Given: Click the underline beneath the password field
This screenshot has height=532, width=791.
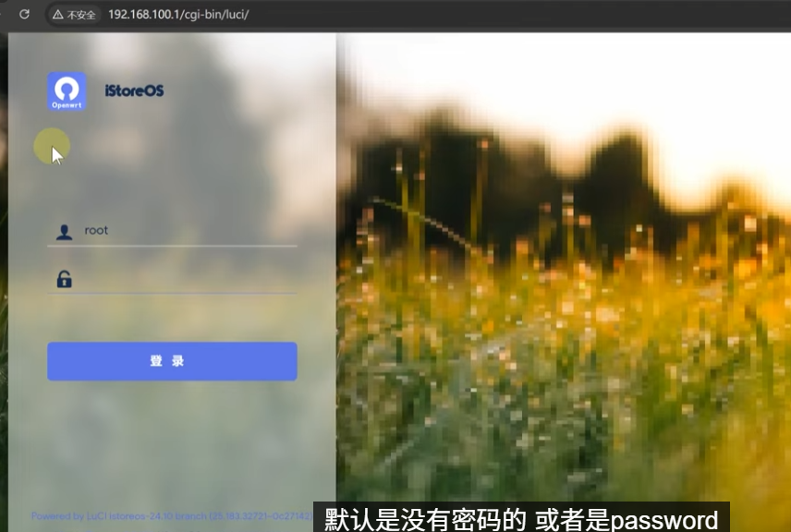Looking at the screenshot, I should (172, 294).
